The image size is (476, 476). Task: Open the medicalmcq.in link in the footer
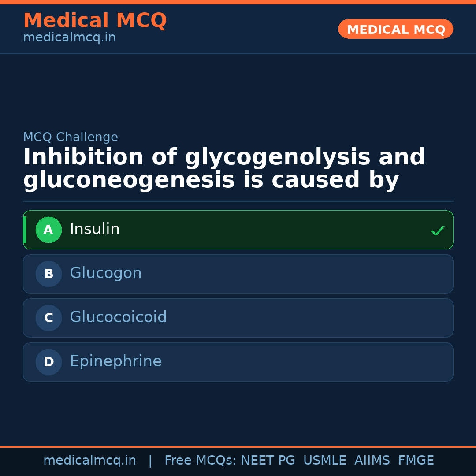[89, 461]
